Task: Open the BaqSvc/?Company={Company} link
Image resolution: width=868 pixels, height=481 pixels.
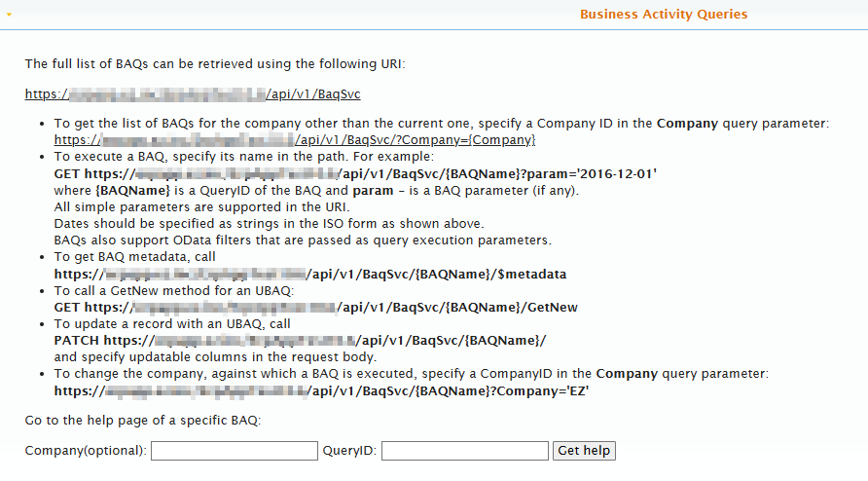Action: tap(295, 140)
